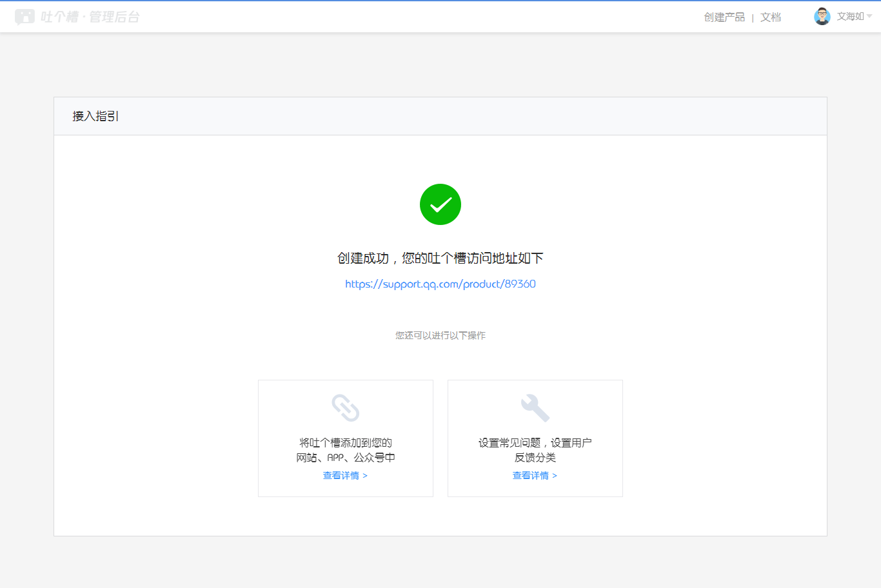
Task: Click the 设置常见问题，设置用户反馈分类 description text
Action: tap(535, 450)
